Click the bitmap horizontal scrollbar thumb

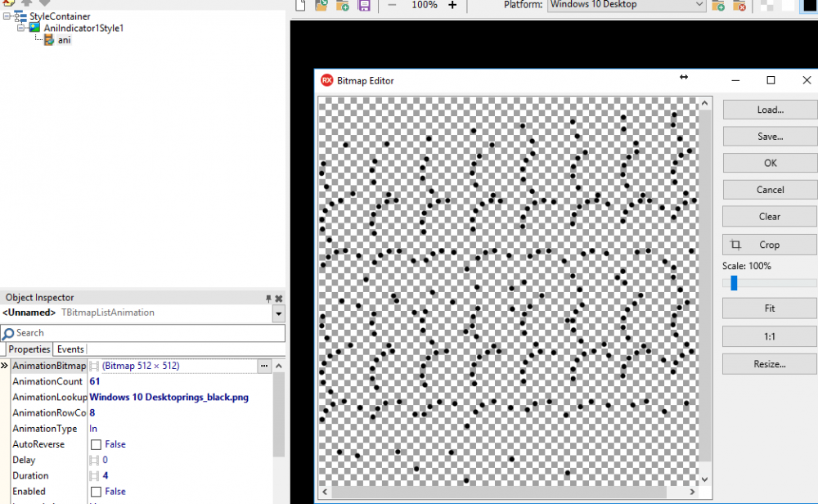pyautogui.click(x=499, y=492)
